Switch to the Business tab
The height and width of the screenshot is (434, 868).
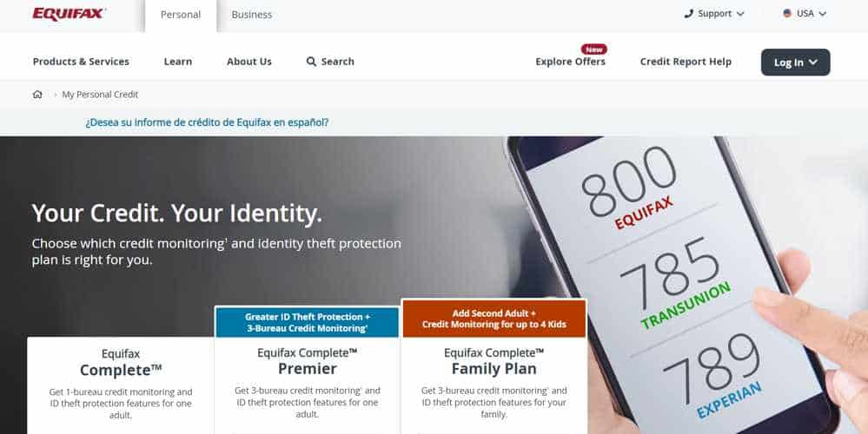252,15
